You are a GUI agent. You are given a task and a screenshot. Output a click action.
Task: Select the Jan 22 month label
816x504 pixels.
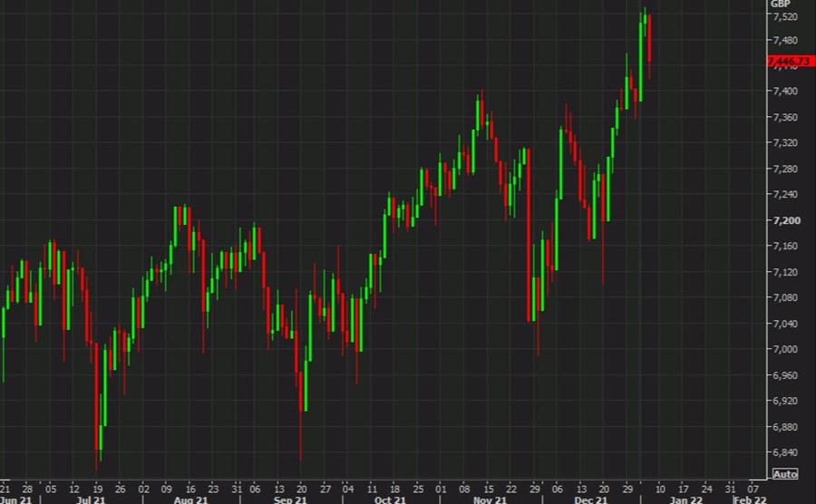[x=686, y=499]
